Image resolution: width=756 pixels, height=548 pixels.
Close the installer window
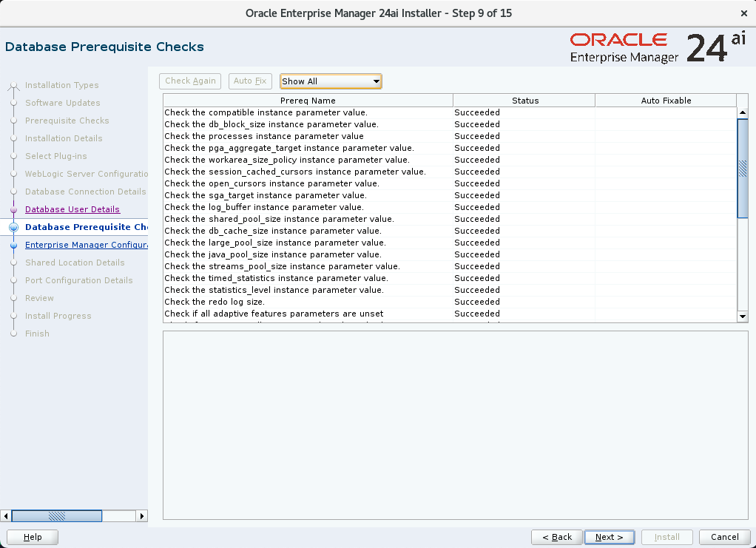tap(744, 13)
